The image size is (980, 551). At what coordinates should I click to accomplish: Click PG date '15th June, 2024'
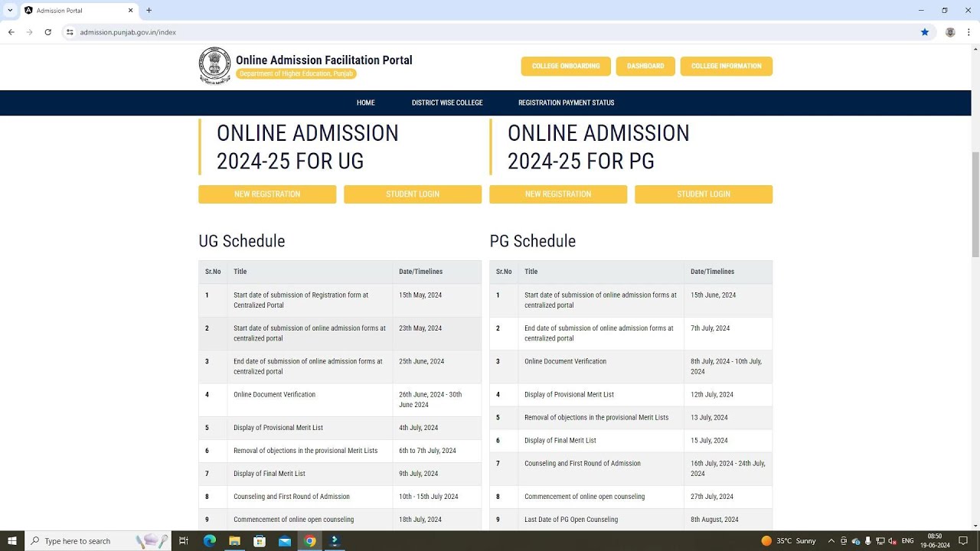[x=713, y=295]
